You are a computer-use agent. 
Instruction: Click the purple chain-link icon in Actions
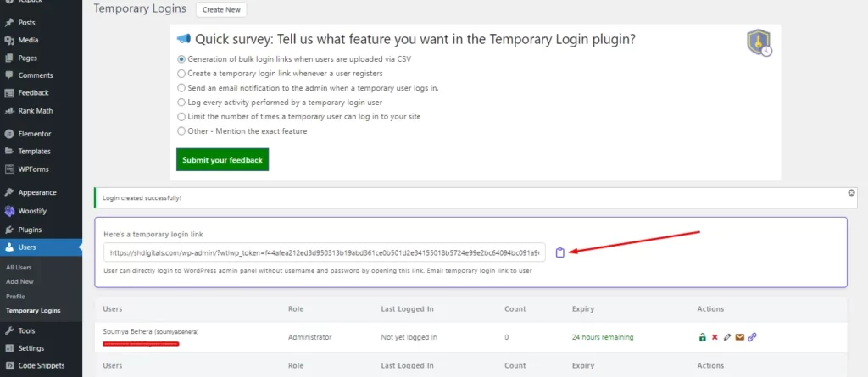coord(752,337)
